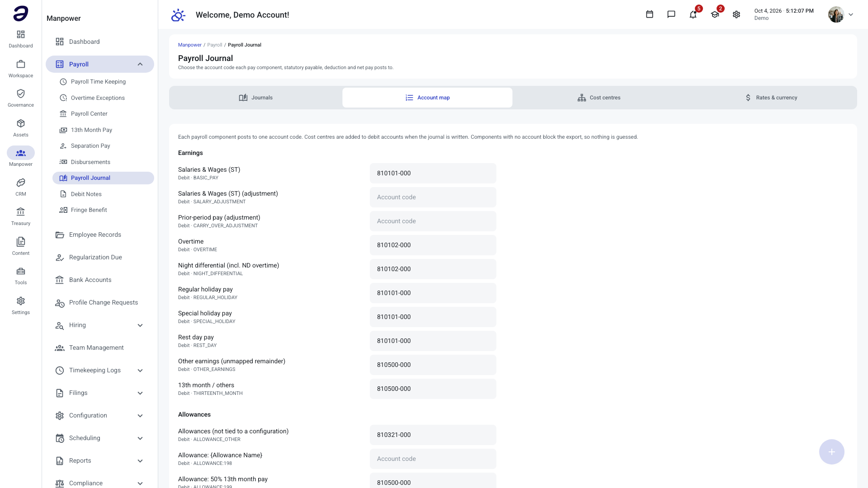Open the chat messages icon
Image resolution: width=868 pixels, height=488 pixels.
[671, 14]
